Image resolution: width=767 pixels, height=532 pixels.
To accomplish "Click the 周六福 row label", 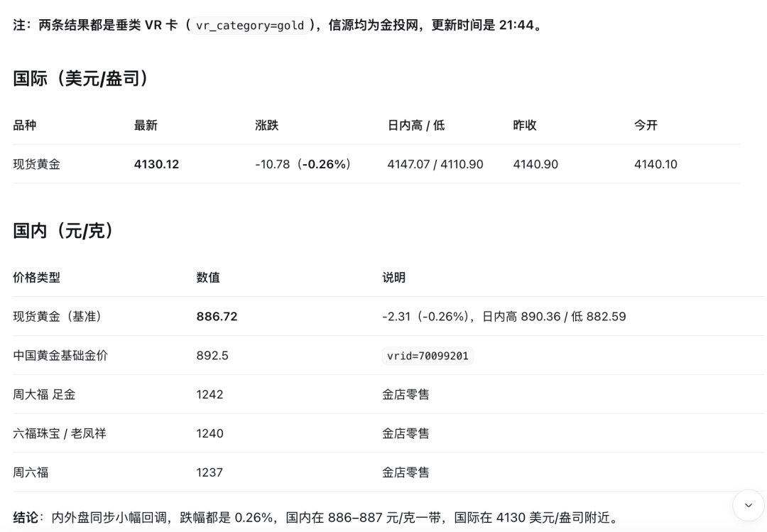I will point(31,472).
